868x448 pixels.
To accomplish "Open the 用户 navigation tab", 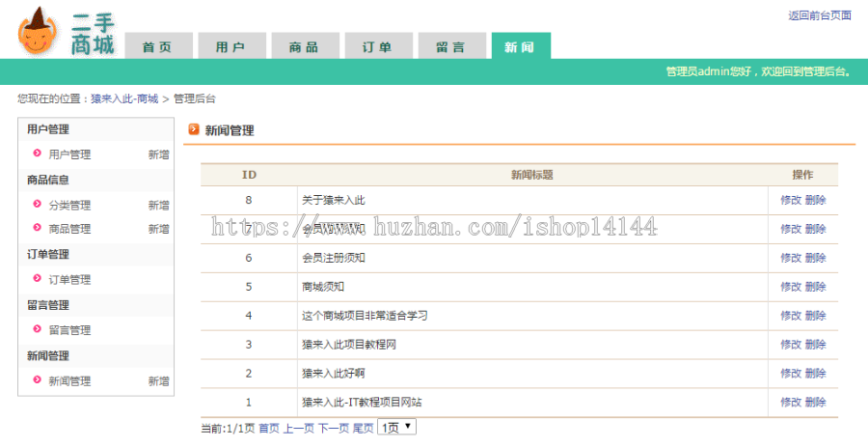I will click(x=231, y=46).
